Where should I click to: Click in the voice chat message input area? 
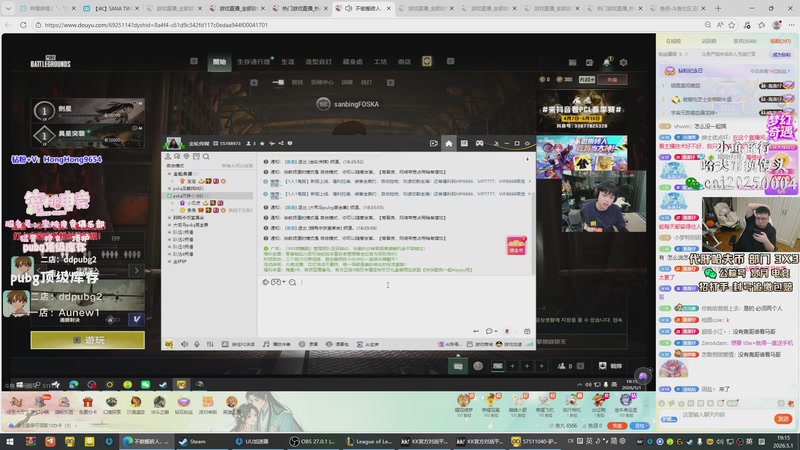point(396,306)
